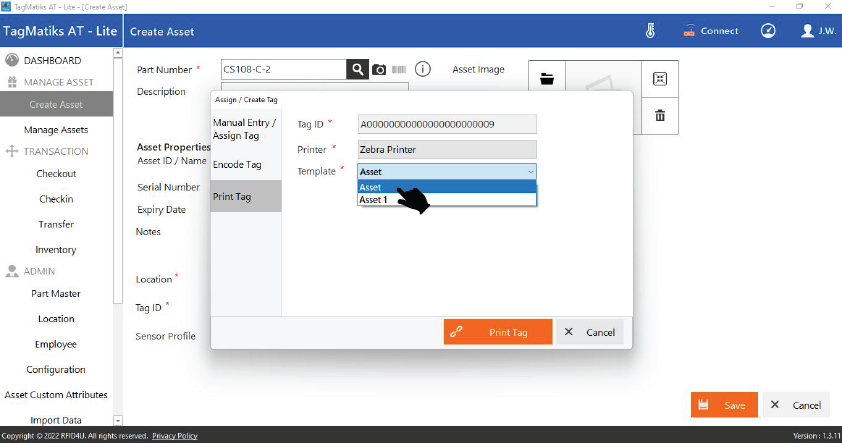This screenshot has width=842, height=444.
Task: Click the Connect reader button
Action: (710, 31)
